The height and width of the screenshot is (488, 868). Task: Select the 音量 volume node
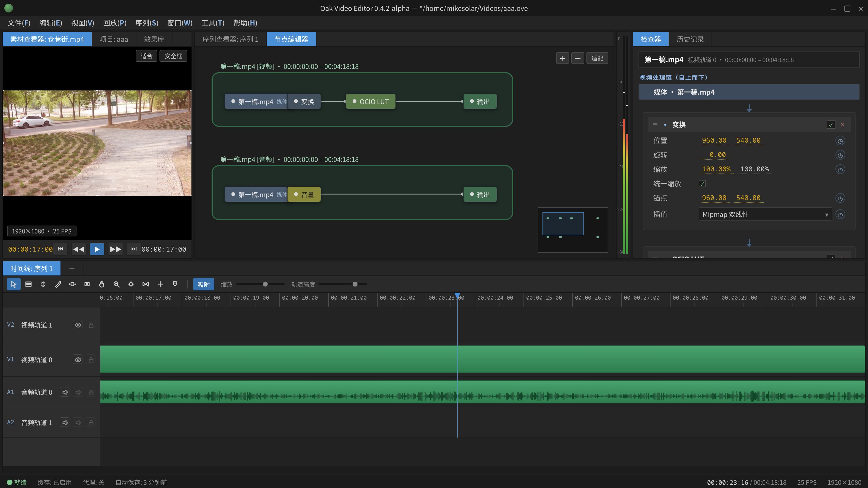pos(304,194)
